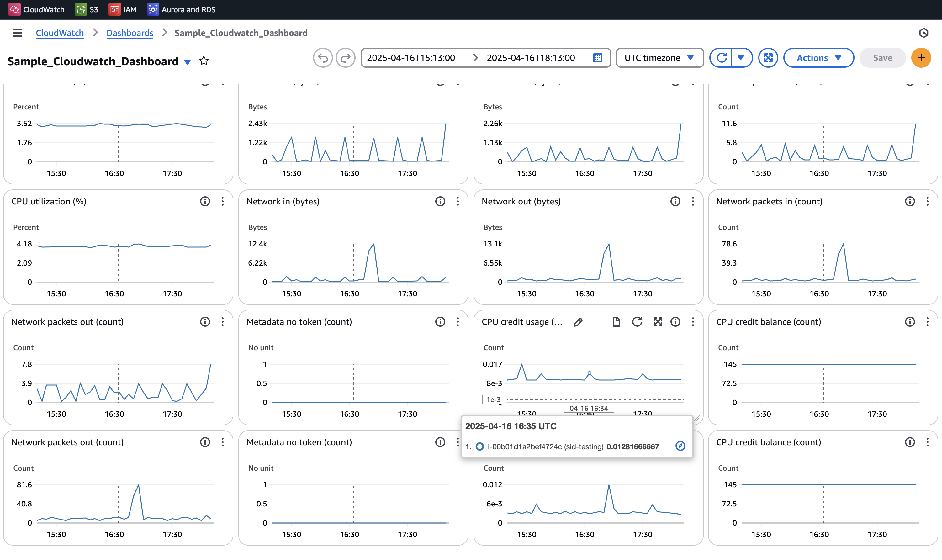Open the Dashboards breadcrumb link

pyautogui.click(x=130, y=33)
